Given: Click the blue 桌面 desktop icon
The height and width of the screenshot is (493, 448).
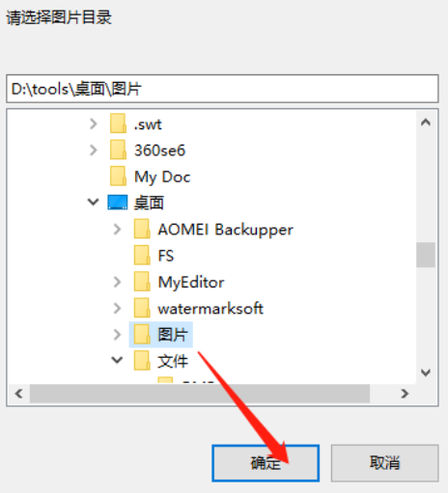Looking at the screenshot, I should tap(117, 203).
